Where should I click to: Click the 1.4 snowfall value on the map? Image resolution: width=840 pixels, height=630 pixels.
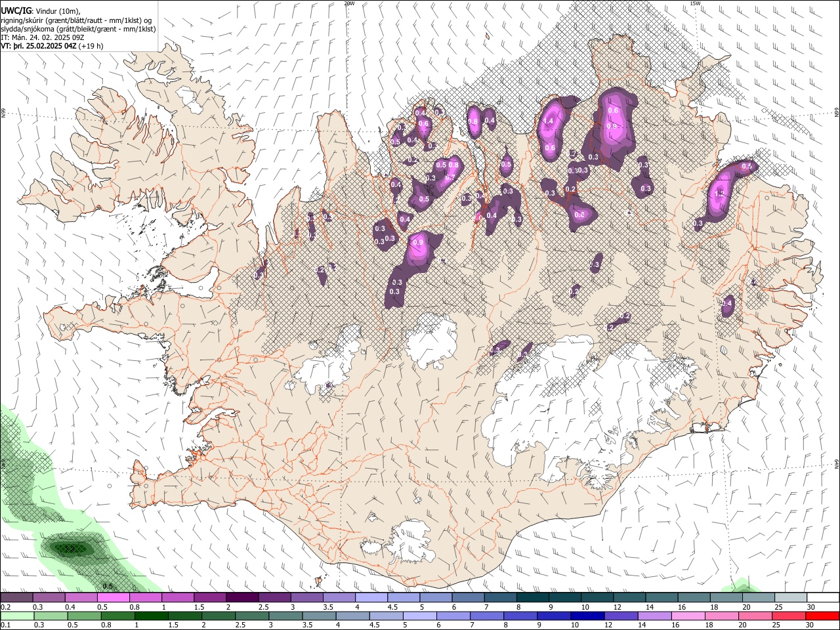(x=549, y=121)
